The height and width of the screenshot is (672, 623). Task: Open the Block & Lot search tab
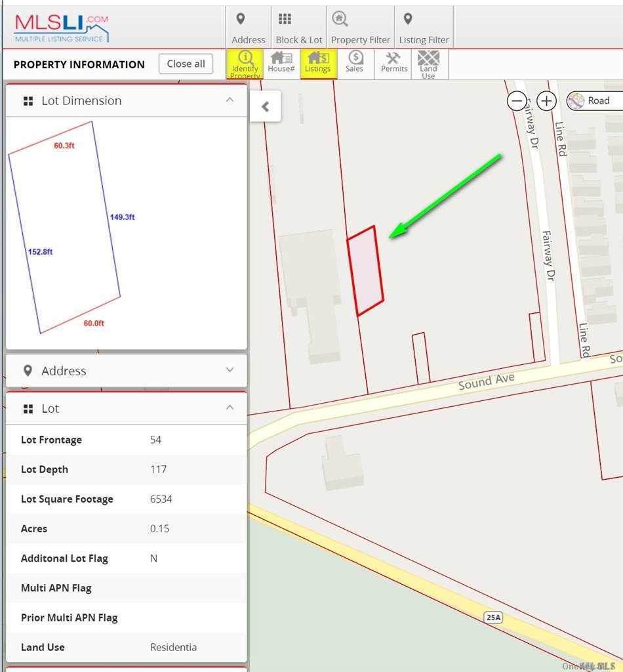pos(299,27)
